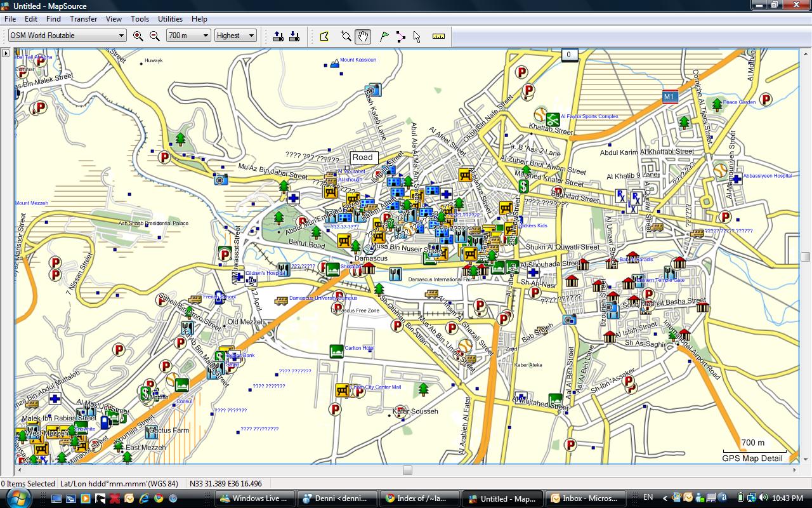Click the tree icon beside Peace Garden
Viewport: 812px width, 508px height.
click(717, 104)
